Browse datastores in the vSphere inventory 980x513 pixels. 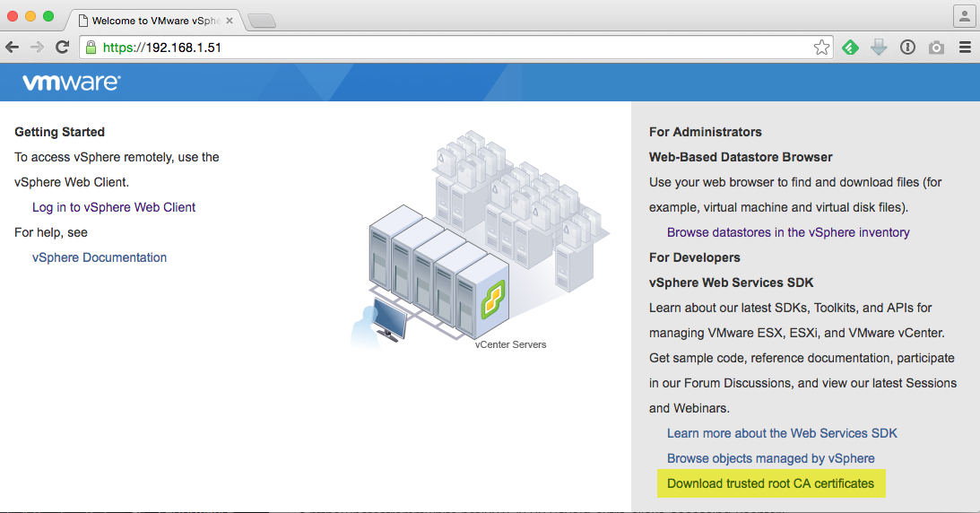tap(788, 232)
